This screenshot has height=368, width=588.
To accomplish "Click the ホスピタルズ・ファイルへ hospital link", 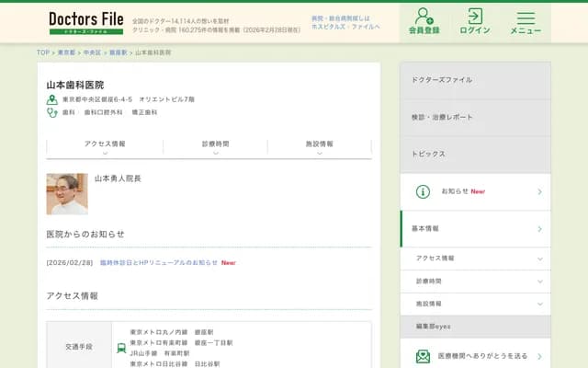I will [345, 27].
